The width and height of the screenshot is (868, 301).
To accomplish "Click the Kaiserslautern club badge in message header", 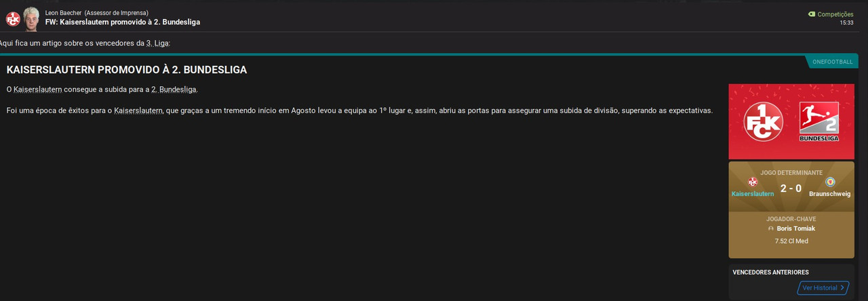I will pyautogui.click(x=13, y=19).
